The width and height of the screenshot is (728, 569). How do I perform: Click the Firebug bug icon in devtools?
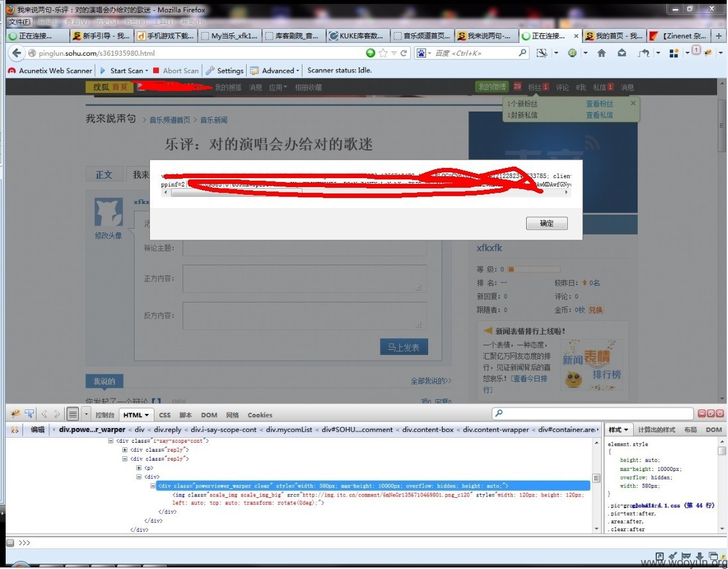click(15, 413)
